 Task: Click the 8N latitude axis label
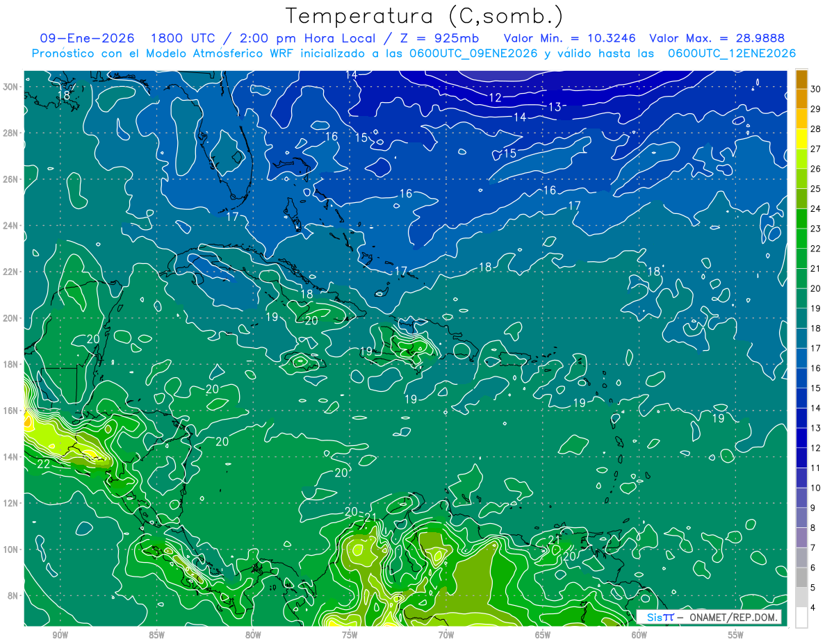coord(14,595)
